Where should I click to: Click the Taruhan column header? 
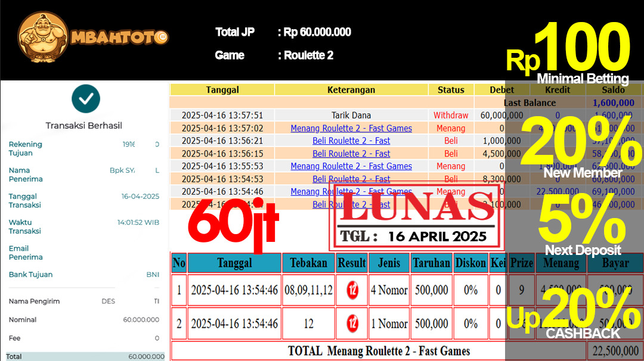tap(431, 263)
